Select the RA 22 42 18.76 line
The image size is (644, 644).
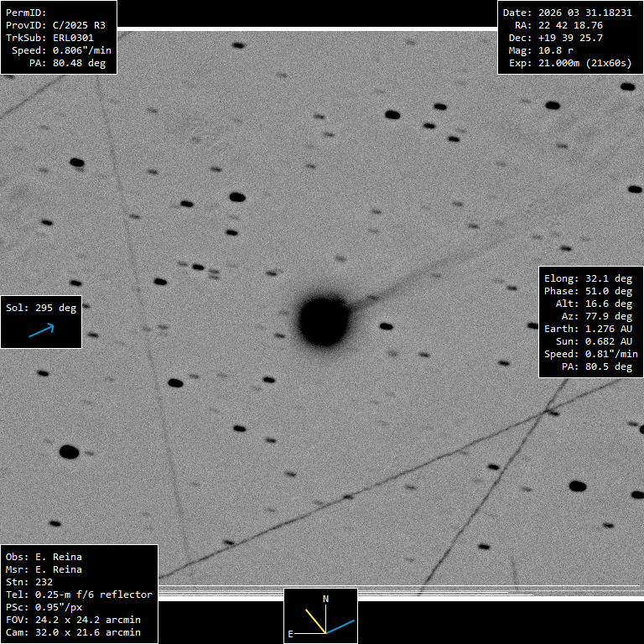pos(568,25)
